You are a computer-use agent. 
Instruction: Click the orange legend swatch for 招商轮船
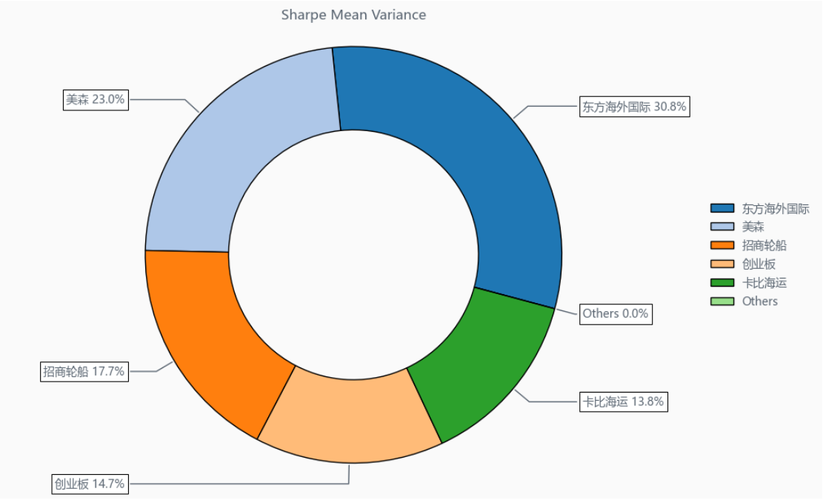[x=722, y=245]
